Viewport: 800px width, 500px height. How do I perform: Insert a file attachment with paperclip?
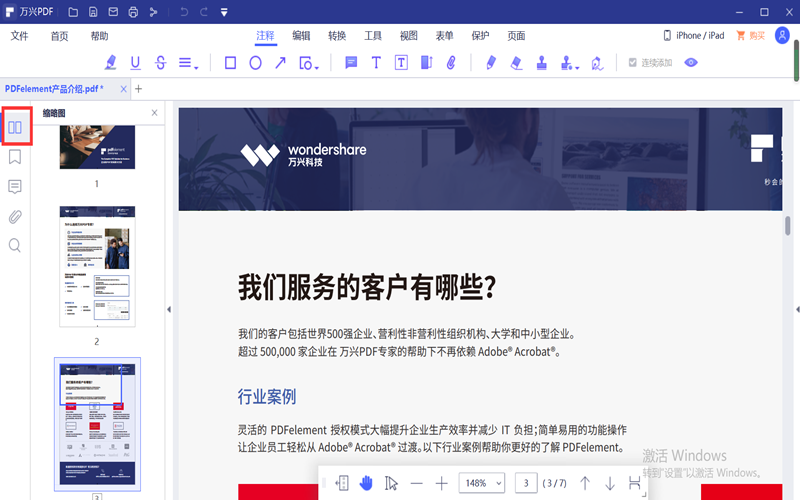(x=451, y=63)
